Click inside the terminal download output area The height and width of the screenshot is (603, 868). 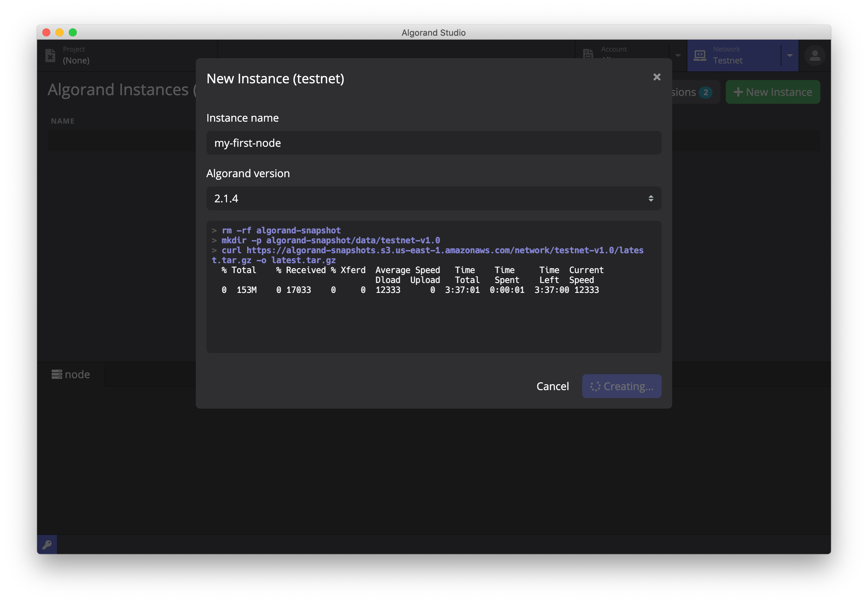click(x=433, y=287)
